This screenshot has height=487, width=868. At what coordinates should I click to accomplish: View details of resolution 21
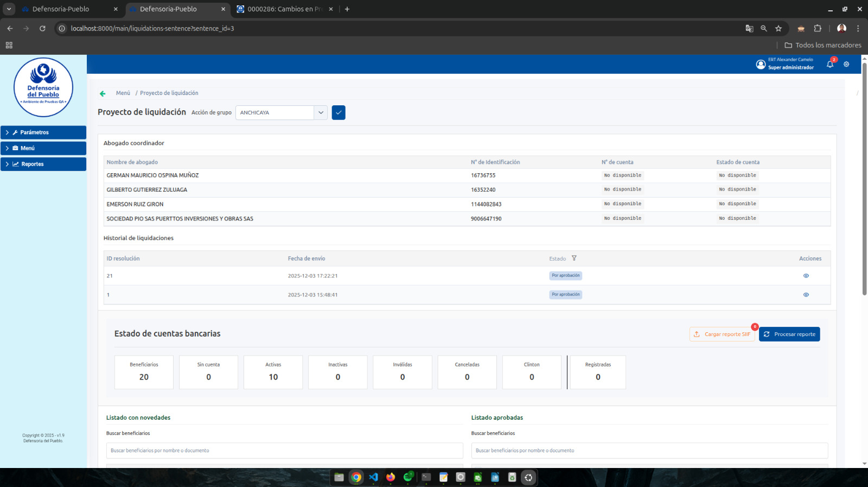coord(806,276)
